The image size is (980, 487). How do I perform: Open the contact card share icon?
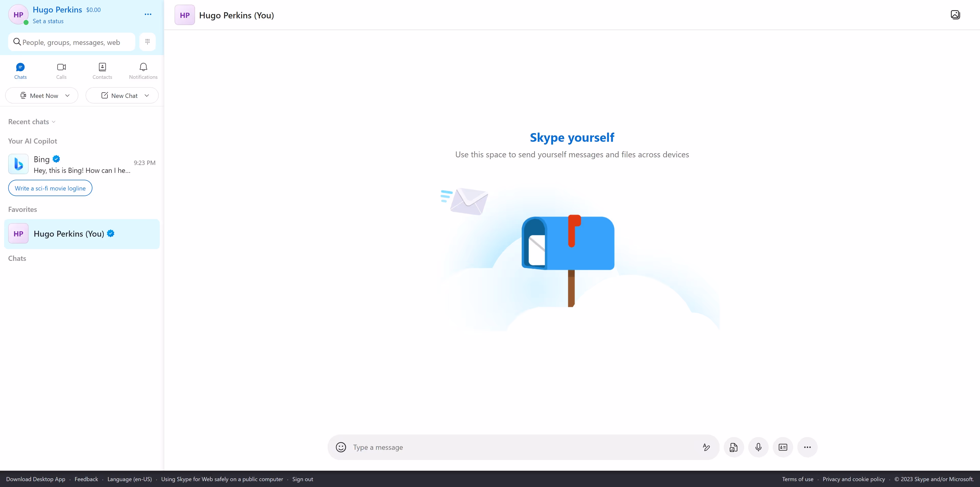783,447
